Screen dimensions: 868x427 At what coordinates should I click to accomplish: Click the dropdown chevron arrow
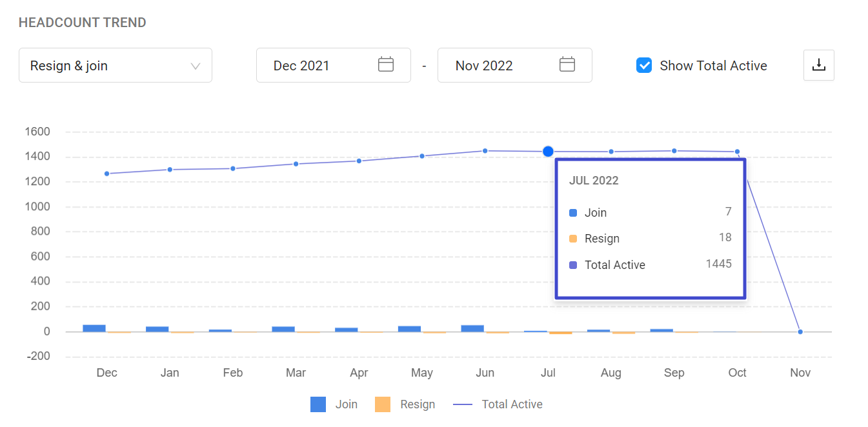pyautogui.click(x=196, y=66)
